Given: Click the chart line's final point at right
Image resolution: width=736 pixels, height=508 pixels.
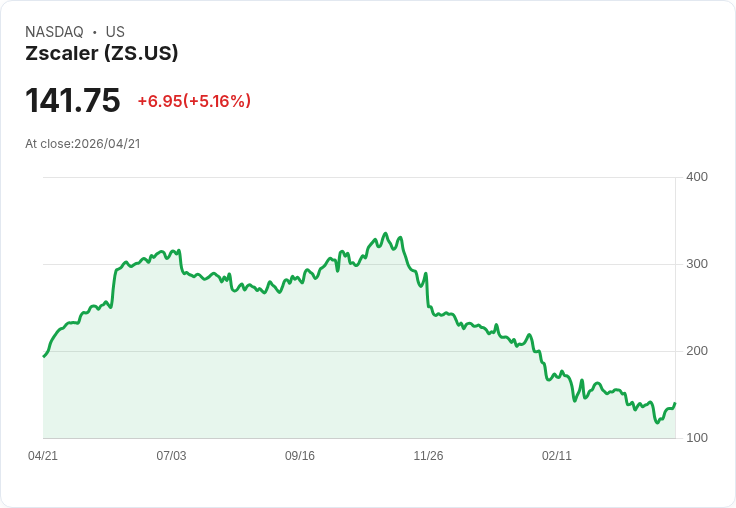Looking at the screenshot, I should pos(675,403).
